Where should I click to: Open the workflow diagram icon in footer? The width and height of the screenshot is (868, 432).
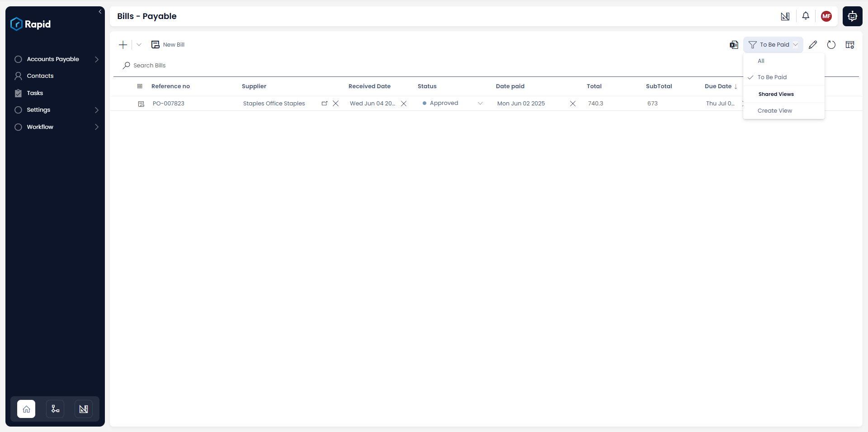tap(55, 409)
